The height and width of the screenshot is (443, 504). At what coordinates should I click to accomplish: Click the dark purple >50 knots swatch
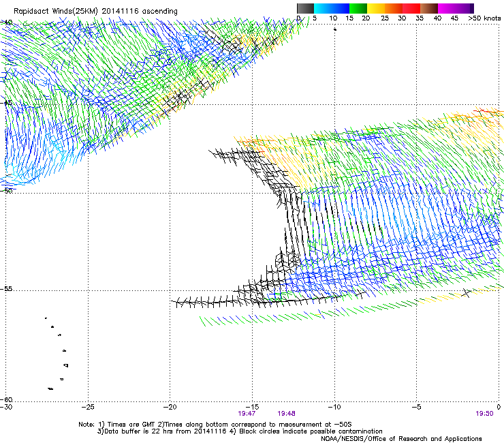(472, 8)
